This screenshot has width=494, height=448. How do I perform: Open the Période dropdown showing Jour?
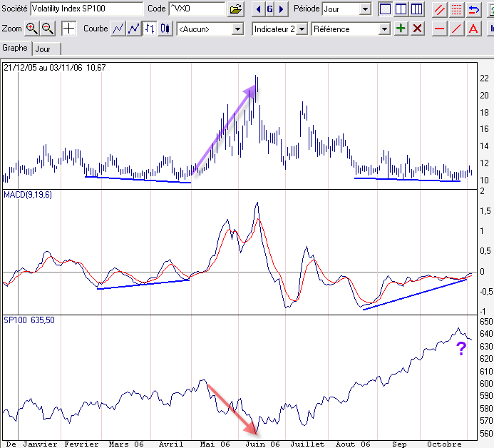[346, 9]
